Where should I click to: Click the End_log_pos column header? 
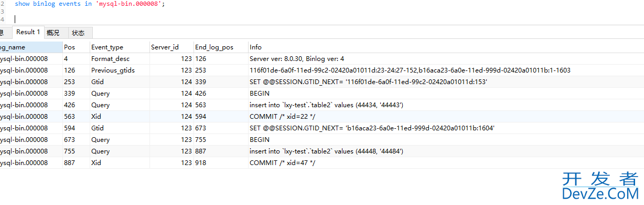(221, 47)
